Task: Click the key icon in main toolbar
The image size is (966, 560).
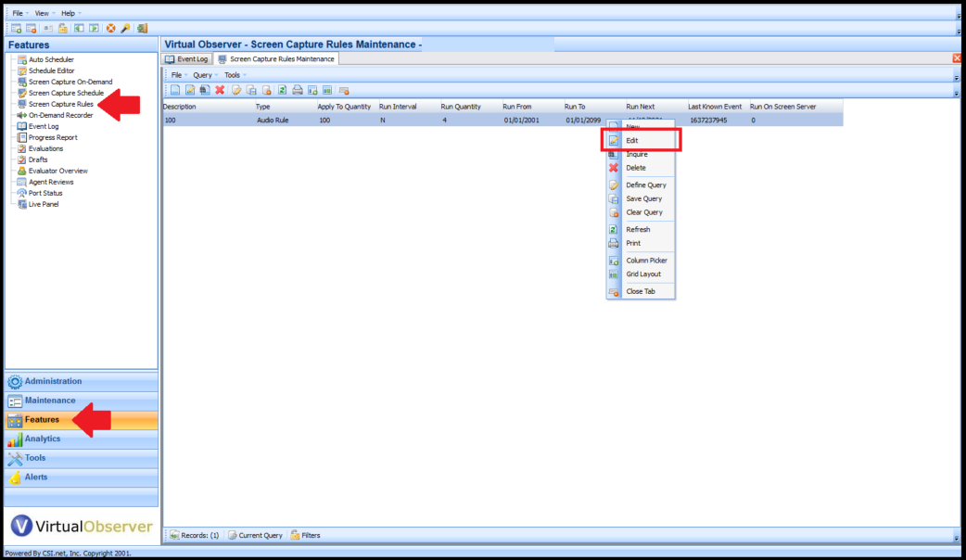Action: pyautogui.click(x=126, y=29)
